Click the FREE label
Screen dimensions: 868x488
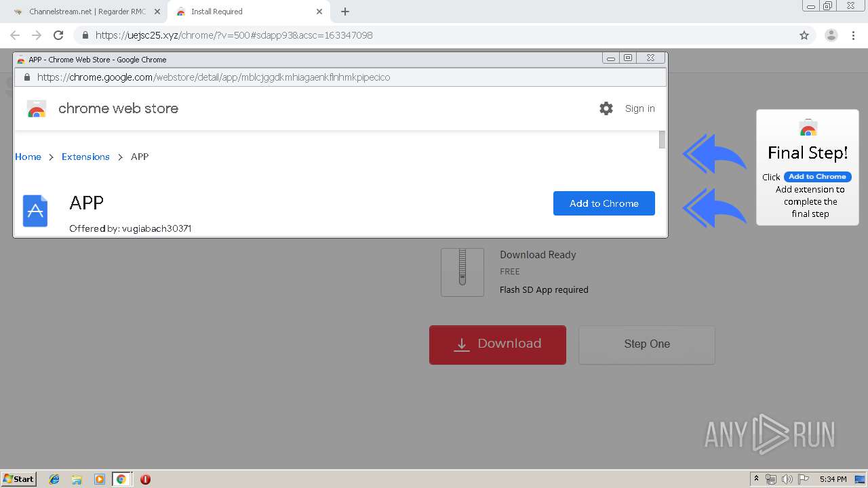(510, 271)
